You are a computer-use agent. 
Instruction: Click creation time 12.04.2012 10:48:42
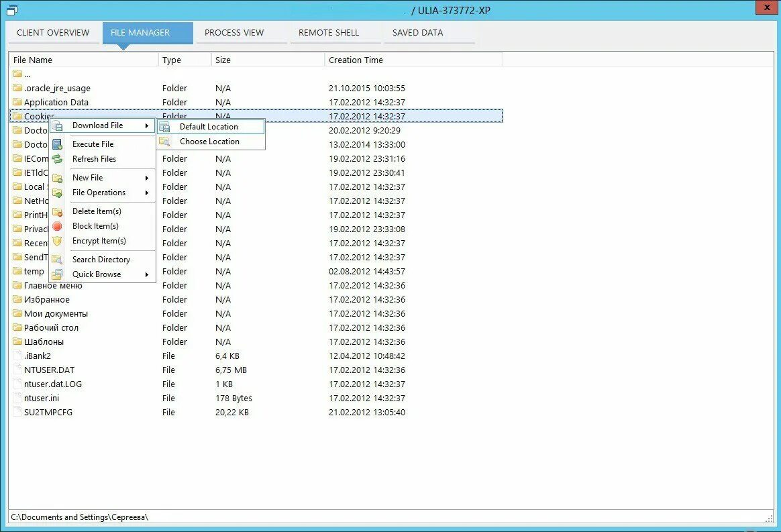(367, 356)
